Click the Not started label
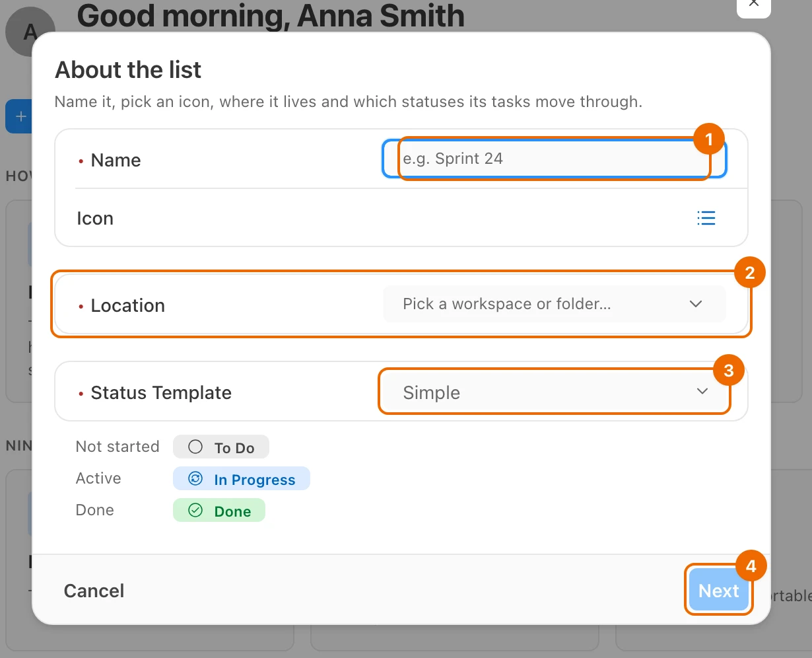This screenshot has width=812, height=658. coord(118,447)
